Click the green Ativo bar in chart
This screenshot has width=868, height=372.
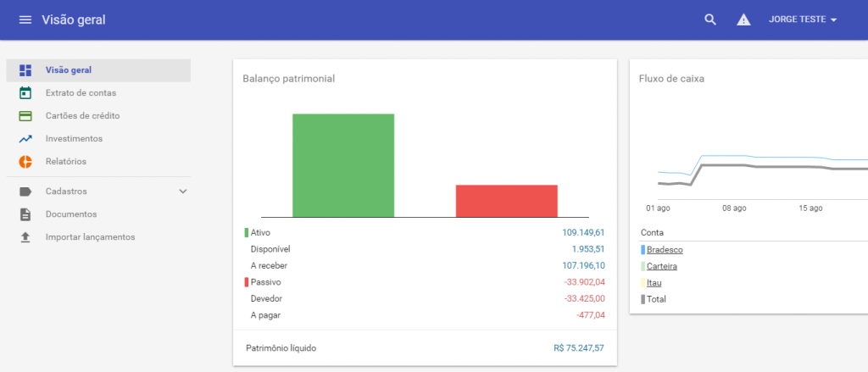coord(343,165)
